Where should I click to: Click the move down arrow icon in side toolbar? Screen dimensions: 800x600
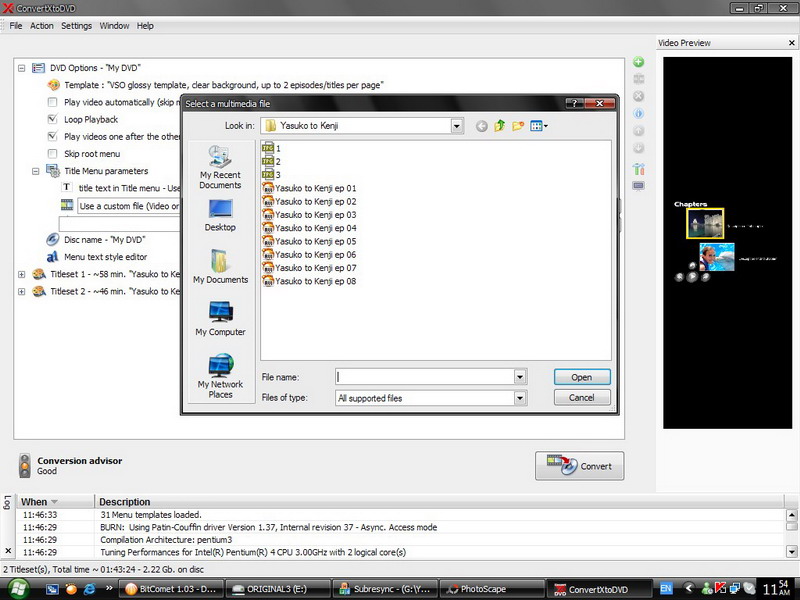638,148
